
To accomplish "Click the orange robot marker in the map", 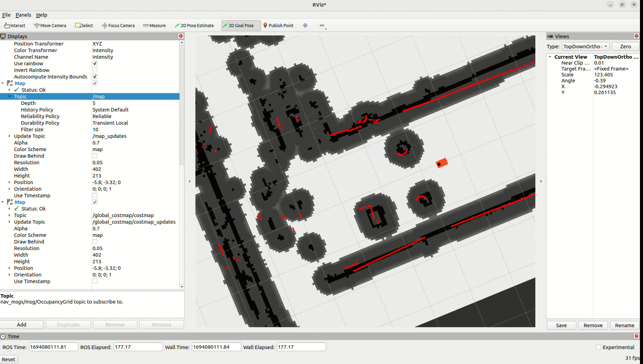I will (442, 163).
